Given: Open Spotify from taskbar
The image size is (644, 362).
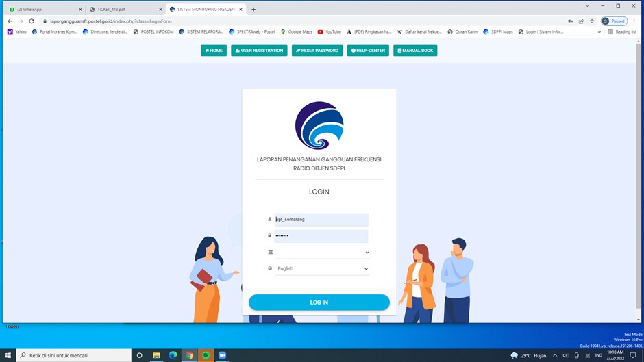Looking at the screenshot, I should point(206,355).
